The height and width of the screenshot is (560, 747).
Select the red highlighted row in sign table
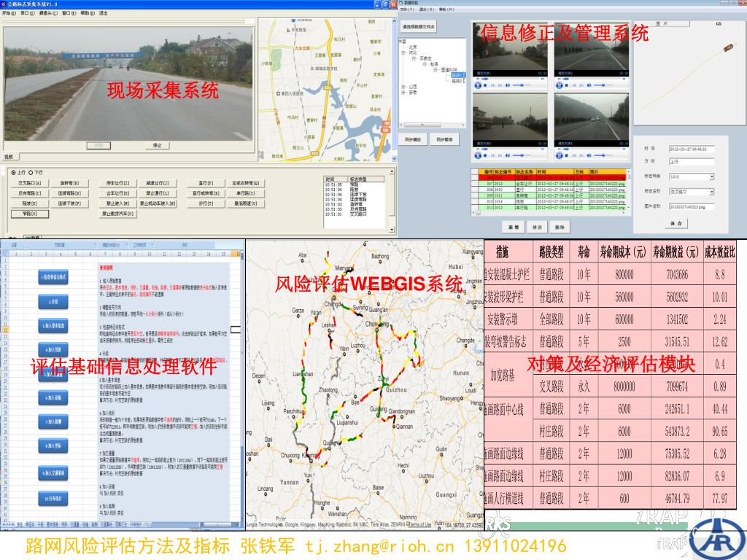[551, 178]
